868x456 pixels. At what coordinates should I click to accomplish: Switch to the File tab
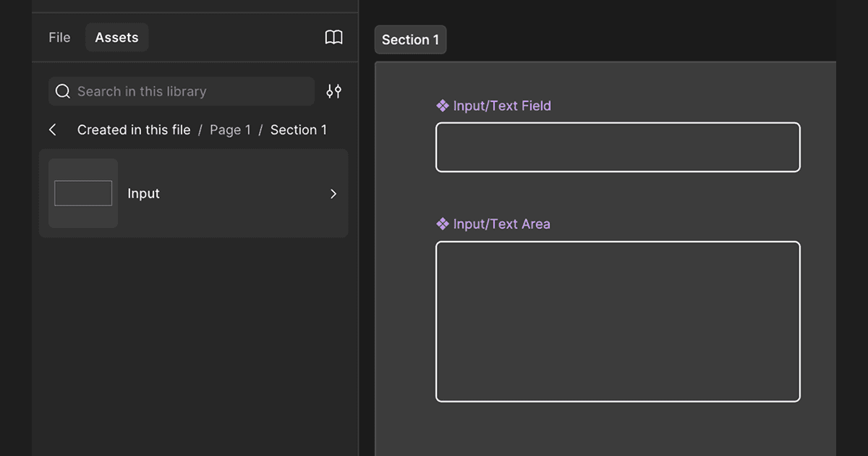(x=59, y=38)
